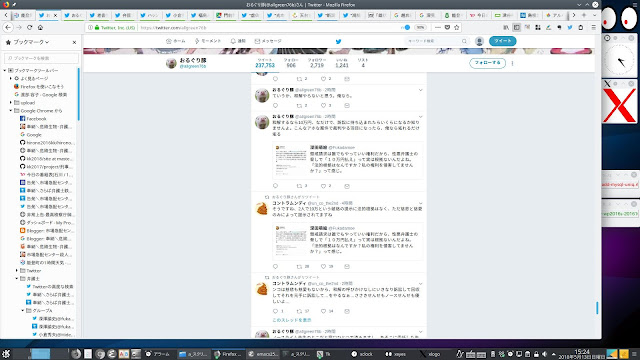Open the profile three-dot more options
This screenshot has height=360, width=640.
tap(512, 63)
